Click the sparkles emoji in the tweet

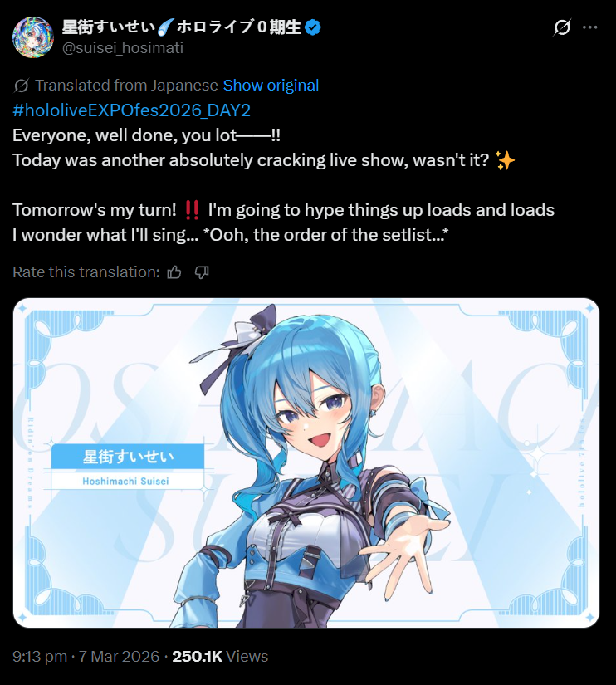(x=505, y=160)
